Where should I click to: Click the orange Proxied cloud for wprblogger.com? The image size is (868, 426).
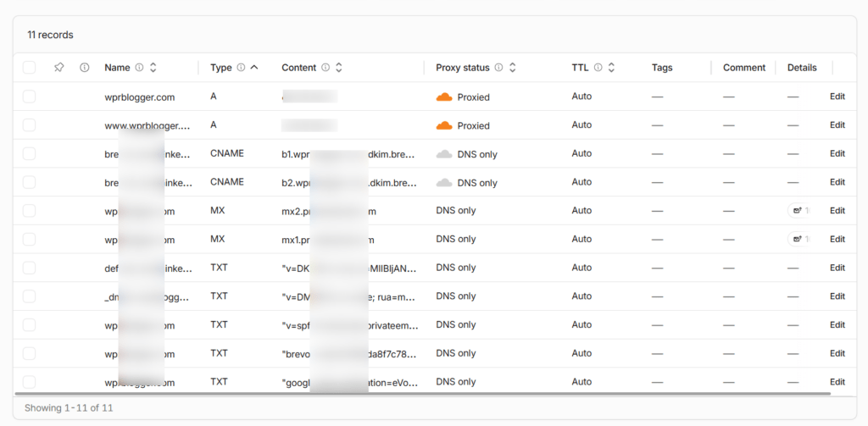(x=444, y=97)
